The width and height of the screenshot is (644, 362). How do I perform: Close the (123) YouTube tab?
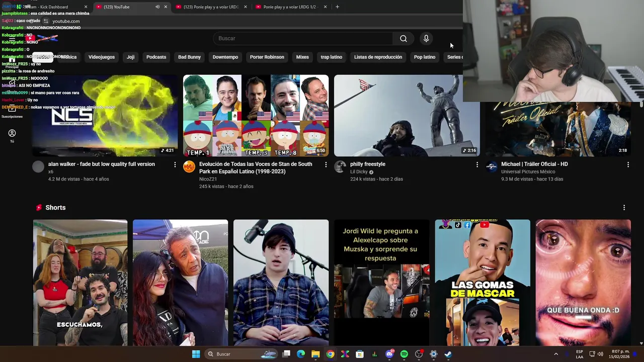(166, 7)
